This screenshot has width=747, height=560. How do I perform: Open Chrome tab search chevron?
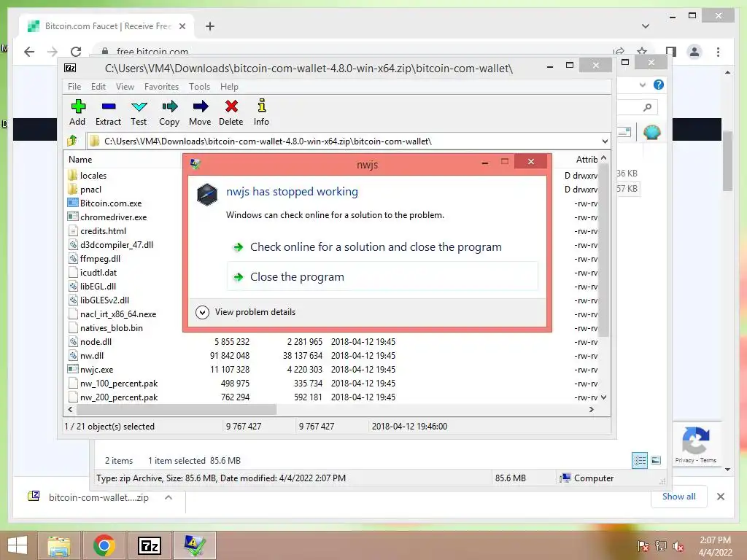(x=646, y=26)
